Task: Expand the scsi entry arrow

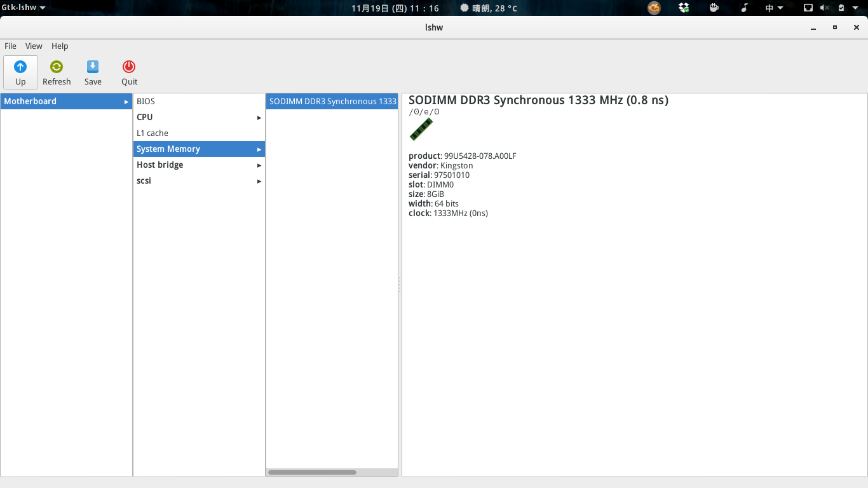Action: click(259, 180)
